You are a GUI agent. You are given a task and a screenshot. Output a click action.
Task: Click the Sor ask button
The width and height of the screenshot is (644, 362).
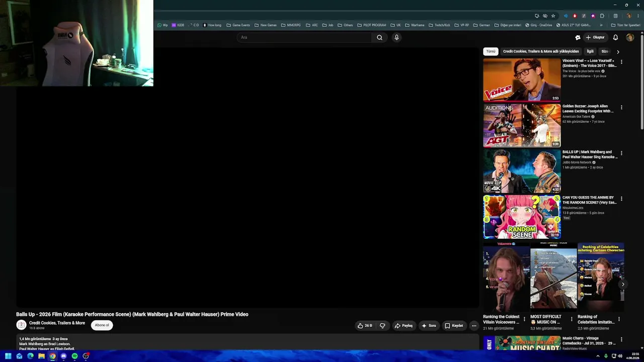tap(429, 326)
